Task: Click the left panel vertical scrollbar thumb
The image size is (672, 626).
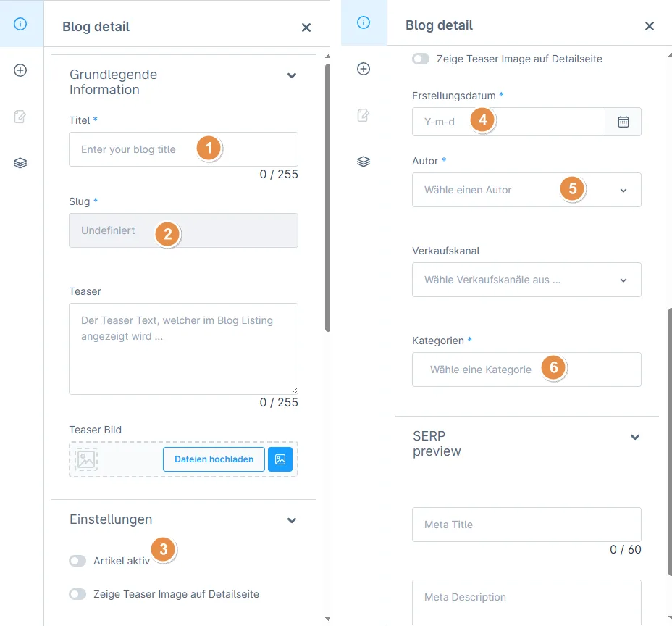Action: click(x=327, y=198)
